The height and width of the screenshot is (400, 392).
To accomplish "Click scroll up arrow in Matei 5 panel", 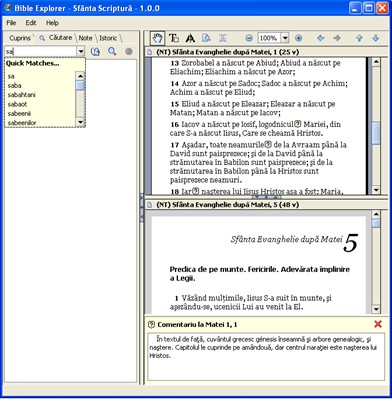I will coord(376,215).
